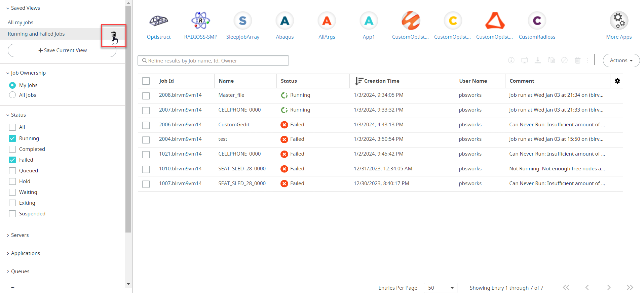The image size is (644, 293).
Task: Click the job search refine field
Action: tap(213, 61)
